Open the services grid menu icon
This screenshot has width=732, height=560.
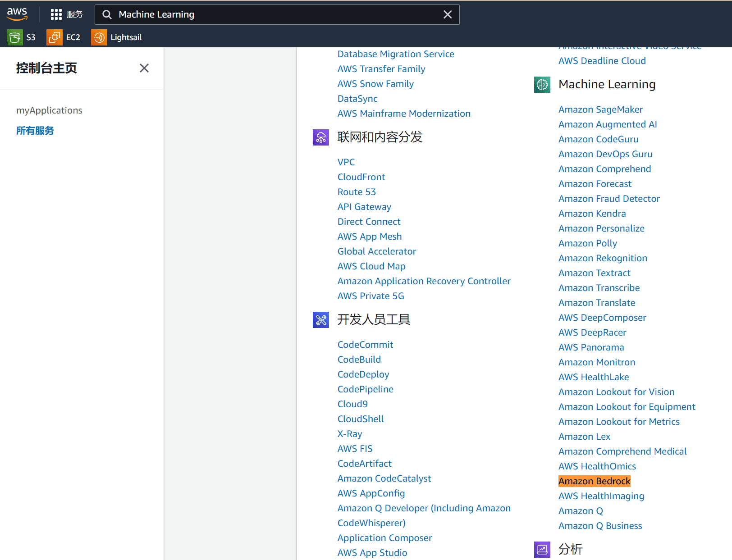click(56, 14)
